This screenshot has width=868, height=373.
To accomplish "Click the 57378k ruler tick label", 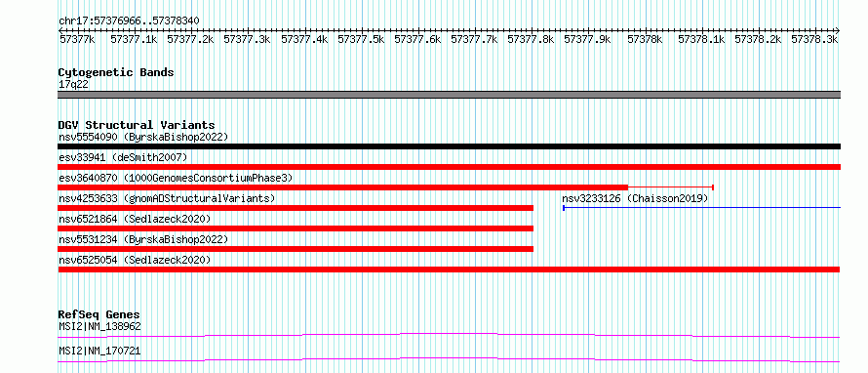I will (x=645, y=39).
